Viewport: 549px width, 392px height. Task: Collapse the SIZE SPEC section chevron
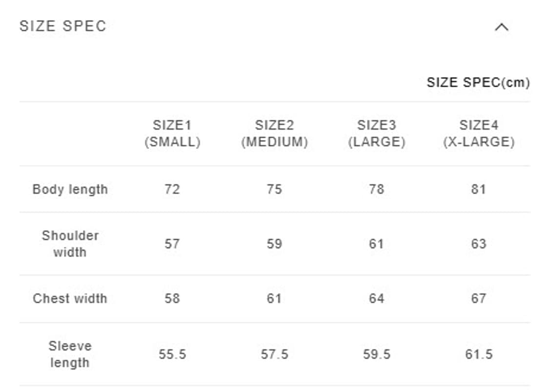(501, 27)
